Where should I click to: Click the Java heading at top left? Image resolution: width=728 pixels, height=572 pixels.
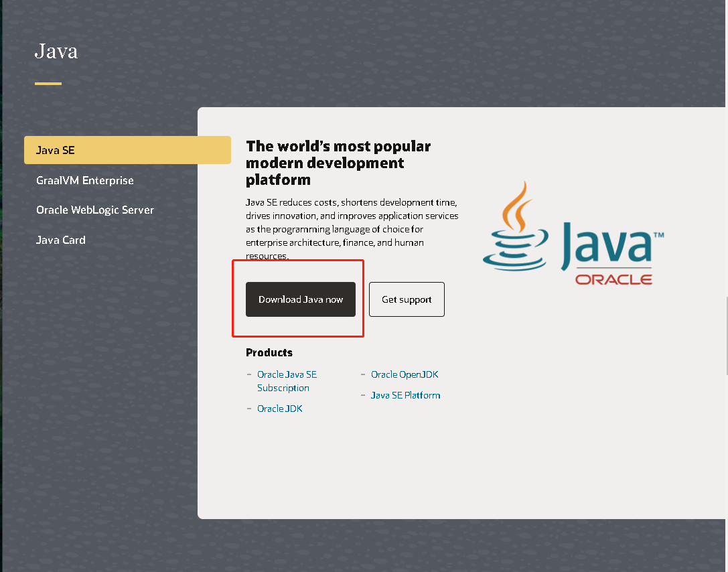point(56,51)
